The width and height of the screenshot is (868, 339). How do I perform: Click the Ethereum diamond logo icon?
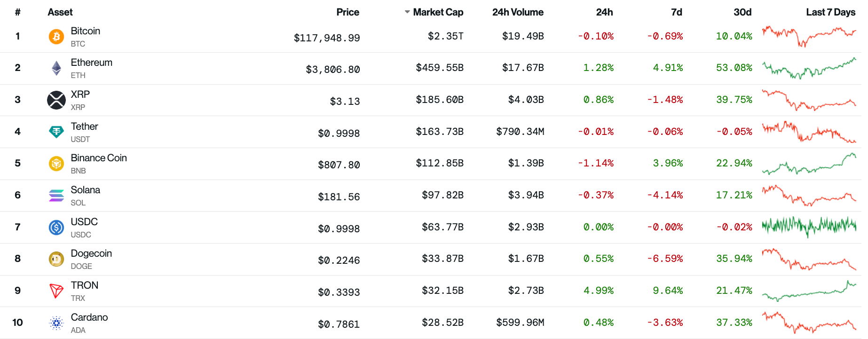[x=56, y=68]
